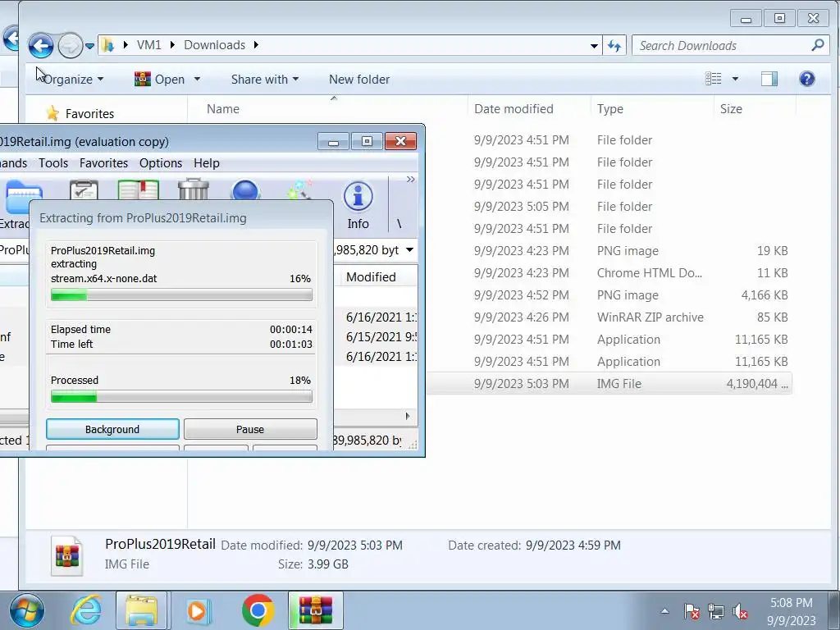Select the WinRAR ZIP archive row
The image size is (840, 630).
pyautogui.click(x=609, y=317)
